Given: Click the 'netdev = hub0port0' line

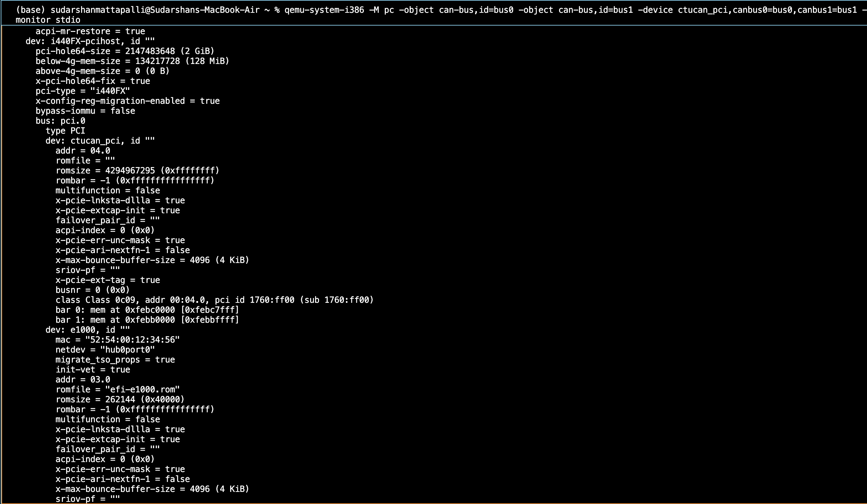Looking at the screenshot, I should pyautogui.click(x=105, y=350).
